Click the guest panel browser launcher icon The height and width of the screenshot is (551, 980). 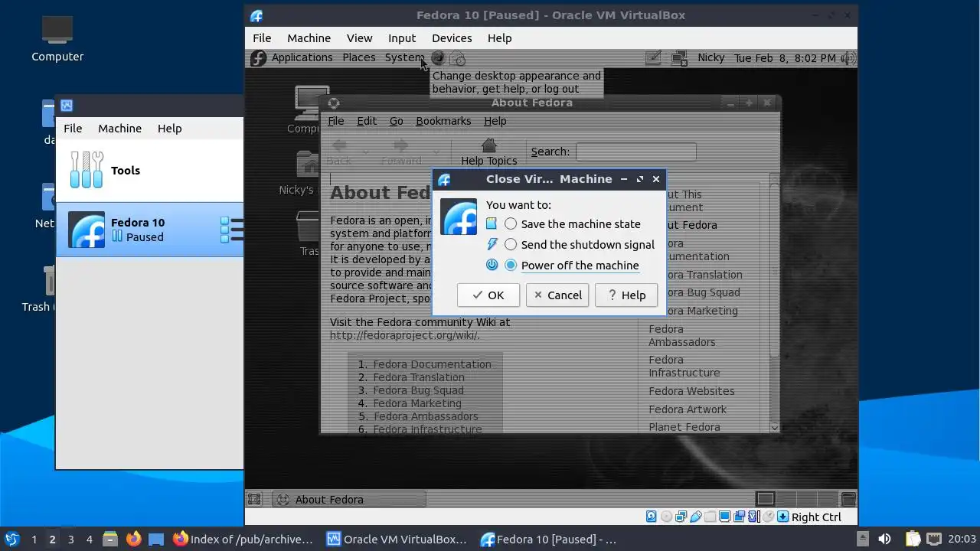[x=438, y=58]
